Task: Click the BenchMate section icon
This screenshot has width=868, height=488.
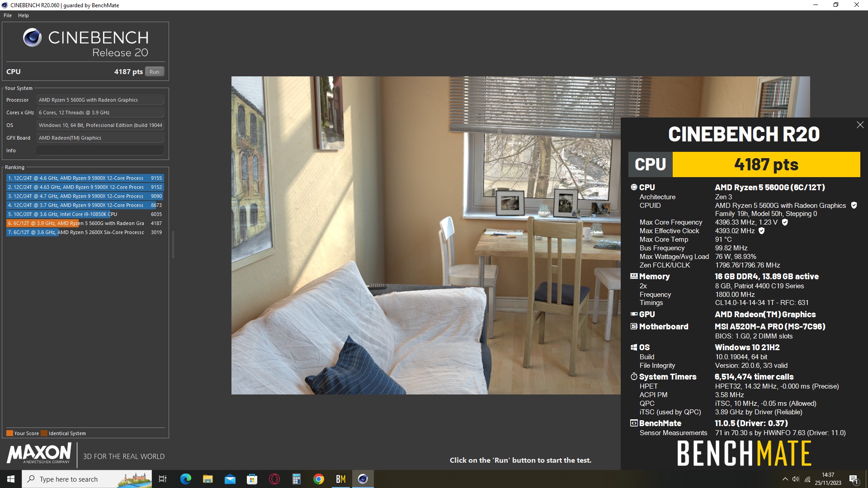Action: coord(634,423)
